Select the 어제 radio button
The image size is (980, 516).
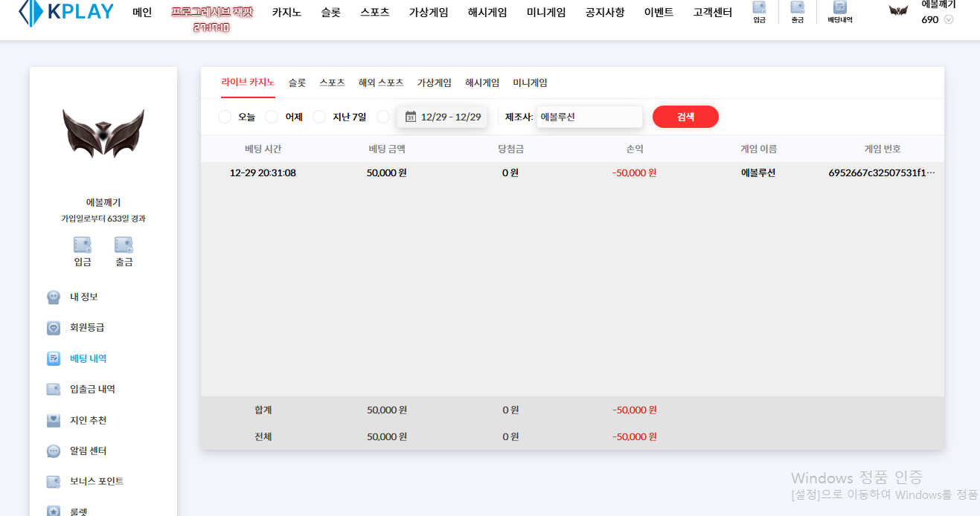coord(272,117)
